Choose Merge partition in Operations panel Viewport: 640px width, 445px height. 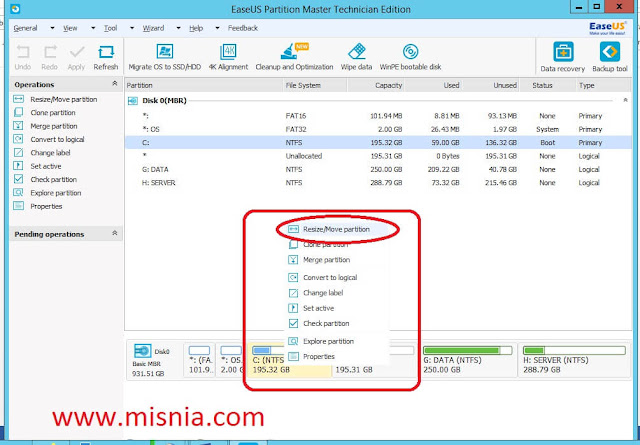[x=45, y=126]
